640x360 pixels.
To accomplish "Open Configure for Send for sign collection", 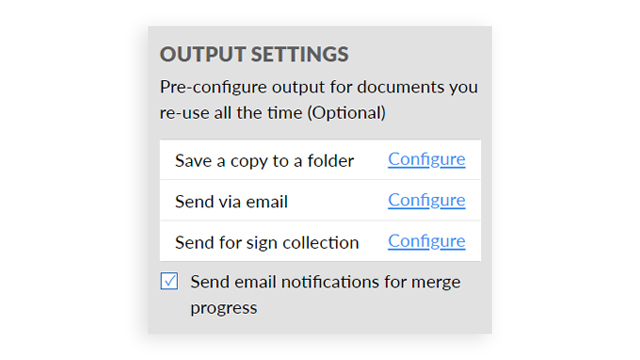I will [x=427, y=241].
